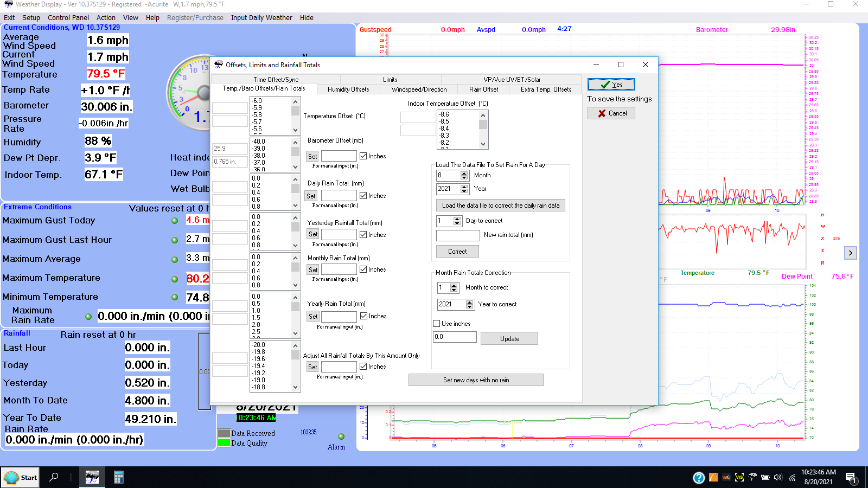Click the Start button shell icon
868x488 pixels.
click(x=11, y=478)
